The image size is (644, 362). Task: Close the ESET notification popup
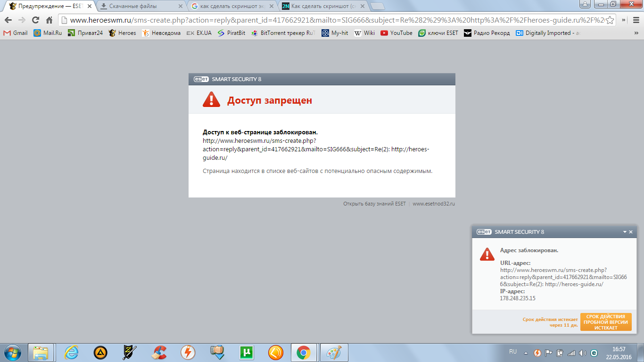pyautogui.click(x=631, y=232)
